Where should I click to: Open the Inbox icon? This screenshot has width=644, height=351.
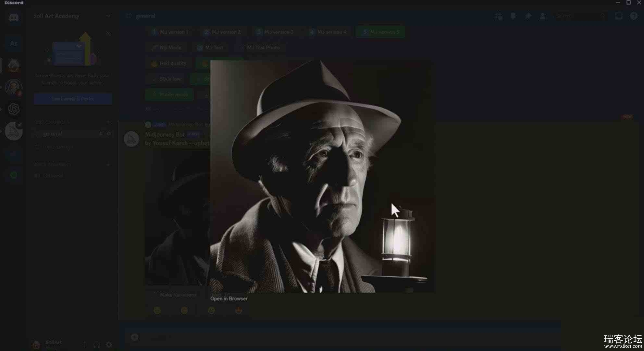tap(619, 16)
